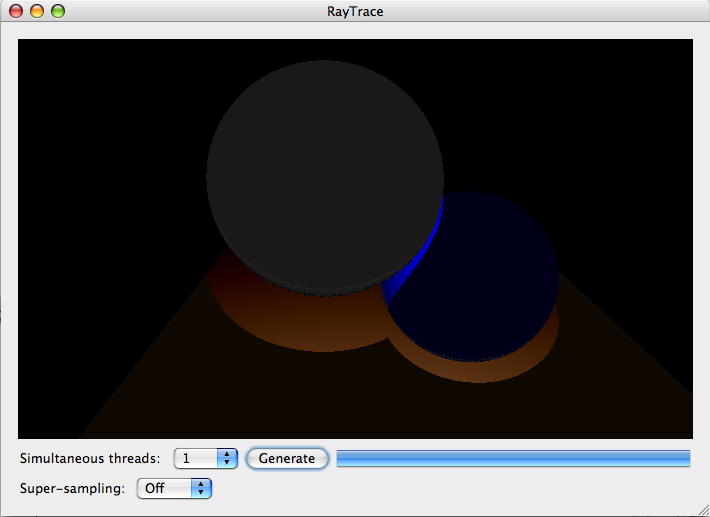The height and width of the screenshot is (517, 710).
Task: Click the "Simultaneous threads:" label
Action: pyautogui.click(x=89, y=458)
